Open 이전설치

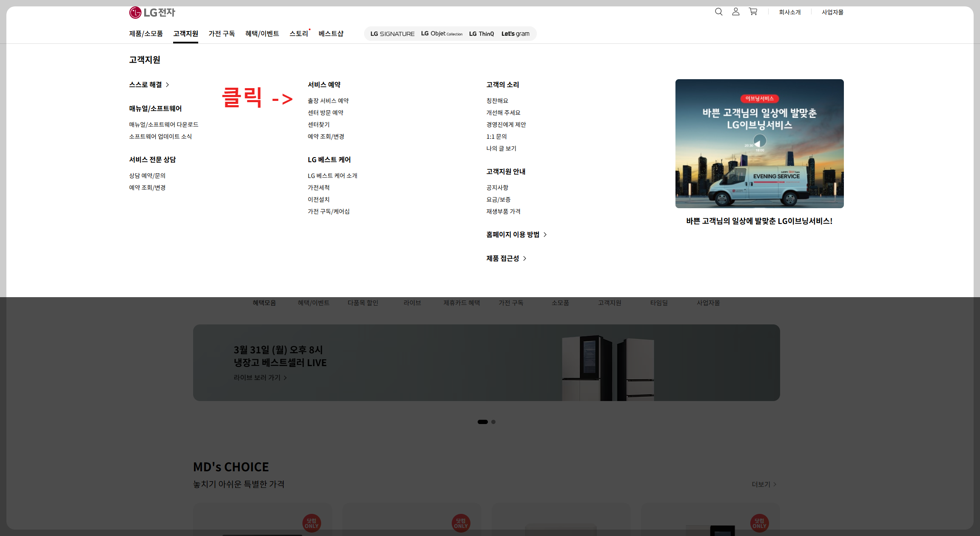[x=319, y=200]
